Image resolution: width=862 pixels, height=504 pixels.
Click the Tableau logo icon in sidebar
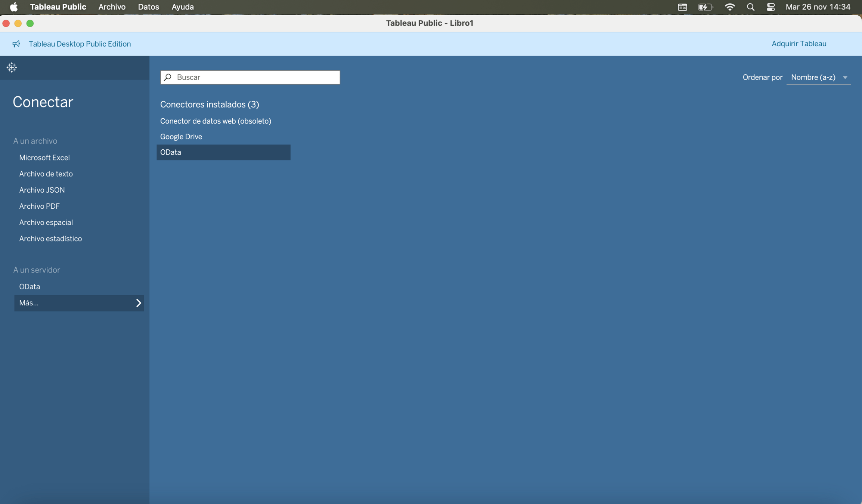(12, 68)
